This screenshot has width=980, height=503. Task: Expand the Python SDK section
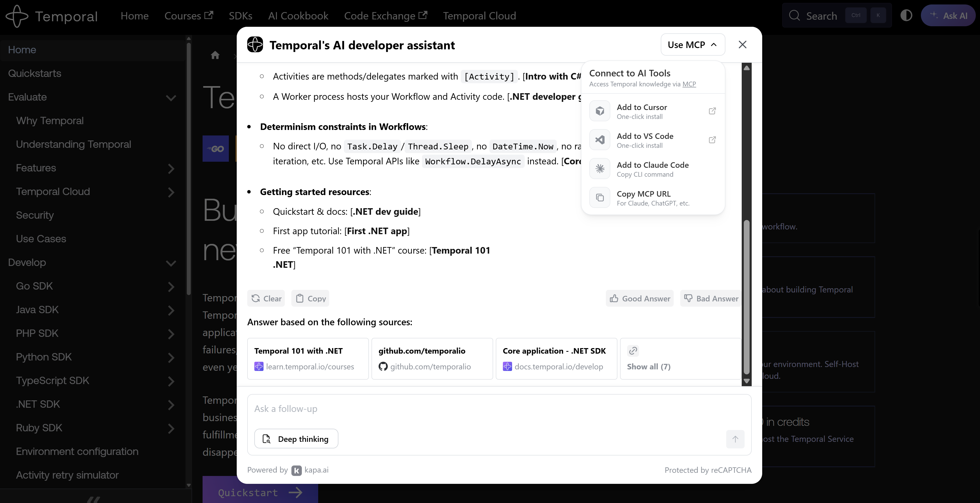(171, 357)
